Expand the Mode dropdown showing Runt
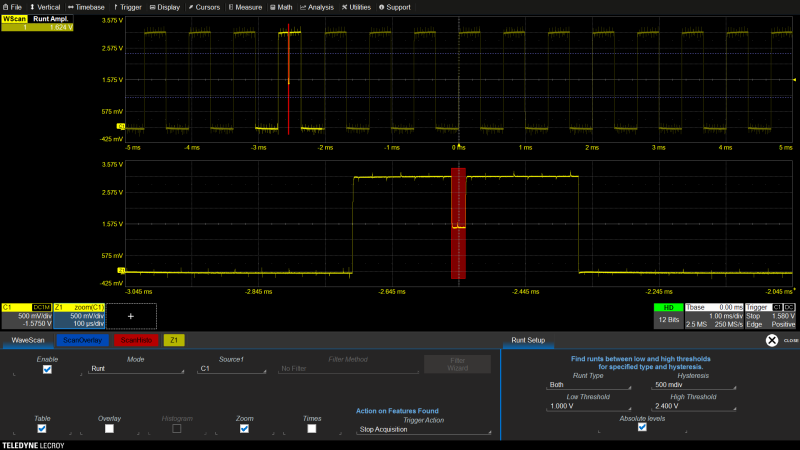 tap(136, 369)
